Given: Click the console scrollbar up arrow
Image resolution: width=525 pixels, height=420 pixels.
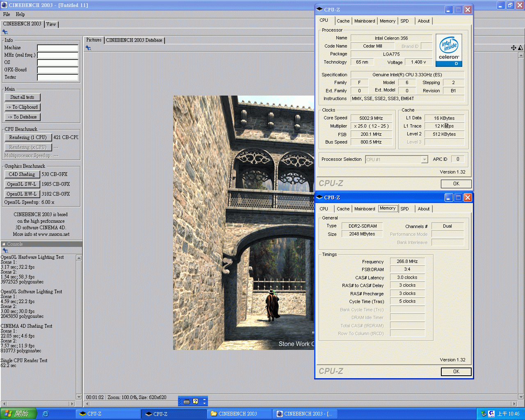Looking at the screenshot, I should tap(79, 258).
